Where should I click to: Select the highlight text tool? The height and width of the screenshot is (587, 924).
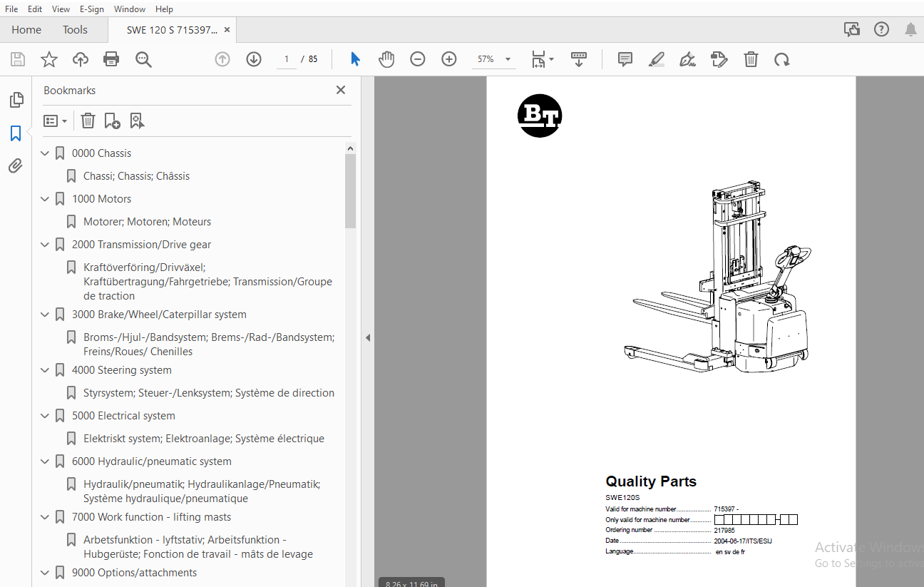coord(657,59)
